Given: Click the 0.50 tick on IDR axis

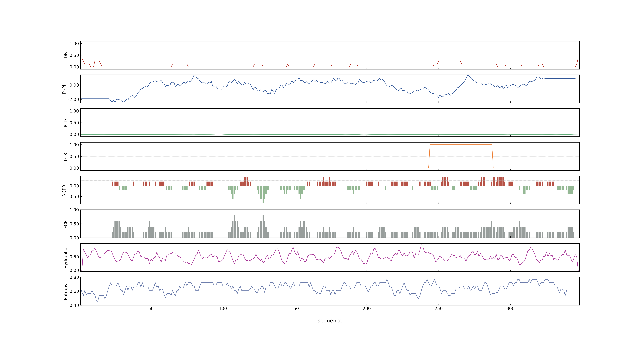Looking at the screenshot, I should click(x=74, y=55).
